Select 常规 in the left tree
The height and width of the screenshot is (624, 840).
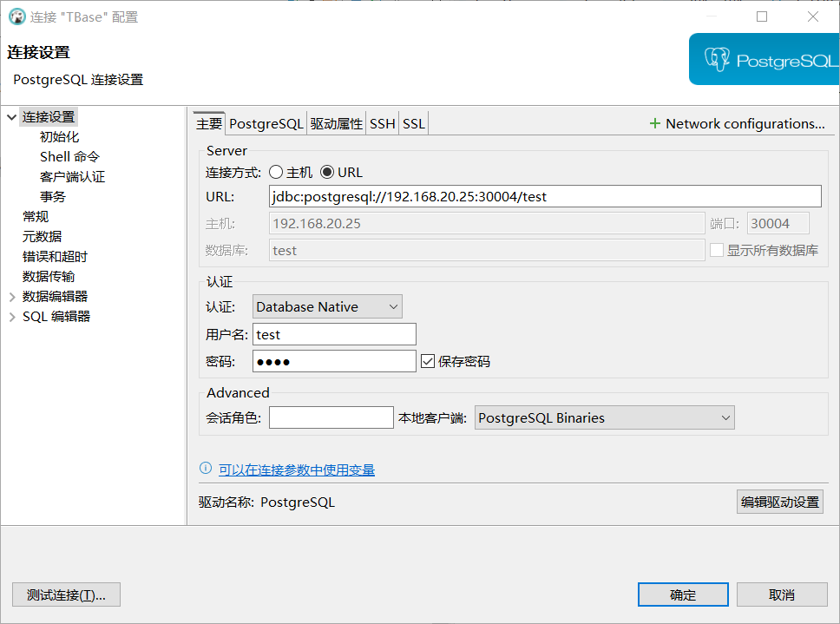click(36, 216)
